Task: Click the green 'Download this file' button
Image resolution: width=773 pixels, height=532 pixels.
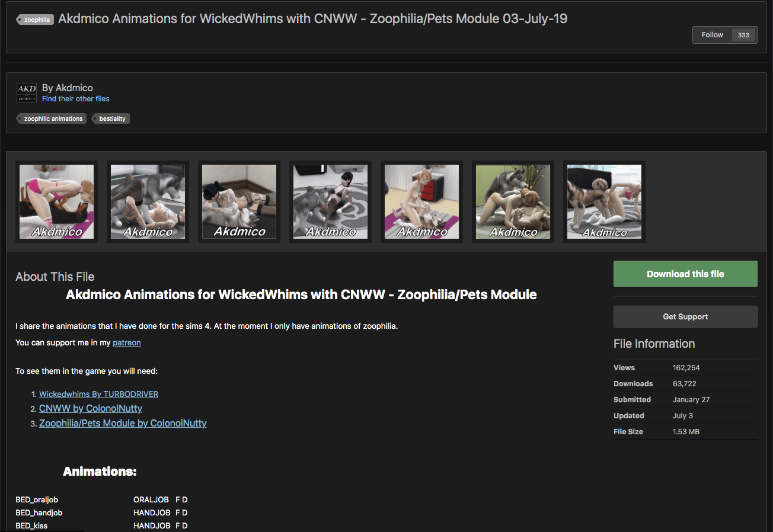Action: pyautogui.click(x=685, y=274)
